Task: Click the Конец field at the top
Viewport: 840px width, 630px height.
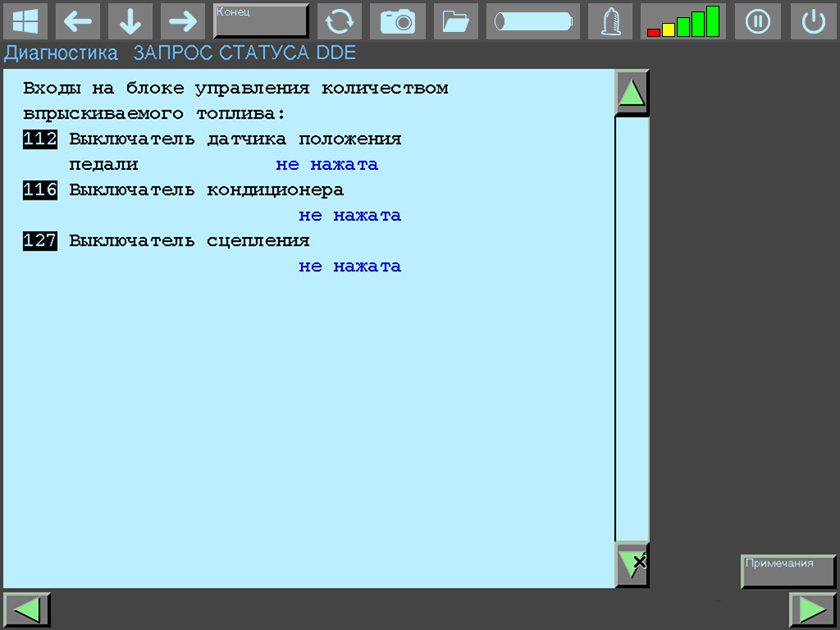Action: [261, 20]
